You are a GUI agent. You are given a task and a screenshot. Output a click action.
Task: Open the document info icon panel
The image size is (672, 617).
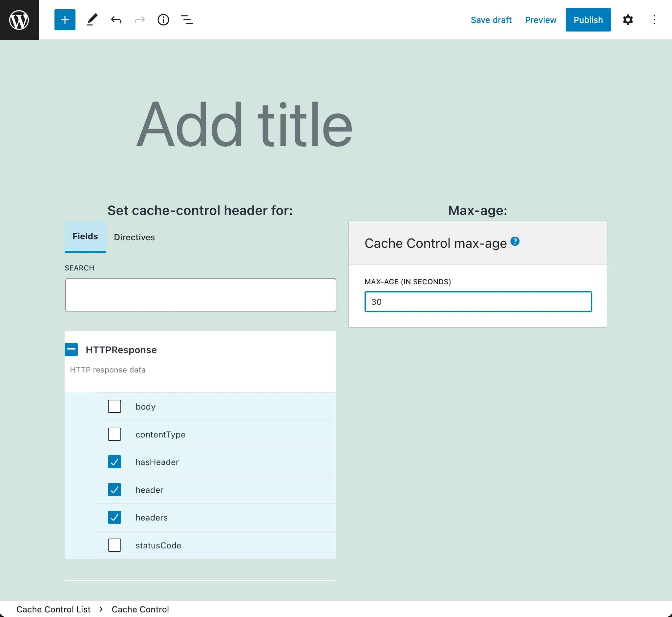tap(164, 19)
